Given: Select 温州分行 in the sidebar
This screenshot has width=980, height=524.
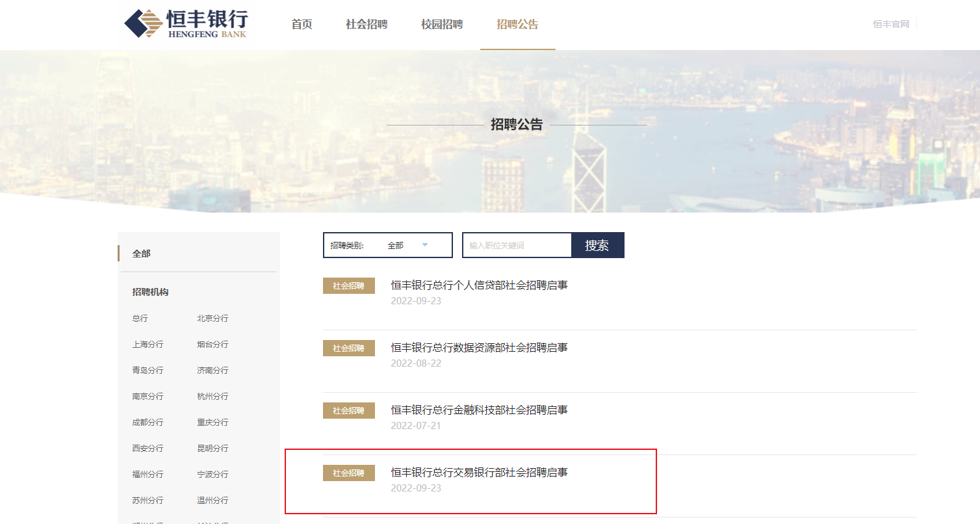Looking at the screenshot, I should click(x=213, y=501).
